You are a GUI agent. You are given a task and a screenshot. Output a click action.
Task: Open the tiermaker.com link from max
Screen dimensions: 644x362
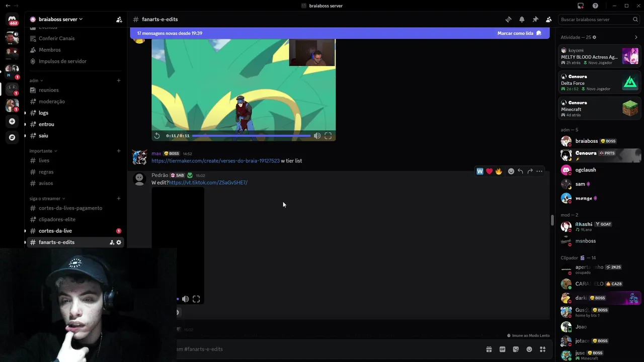point(215,161)
